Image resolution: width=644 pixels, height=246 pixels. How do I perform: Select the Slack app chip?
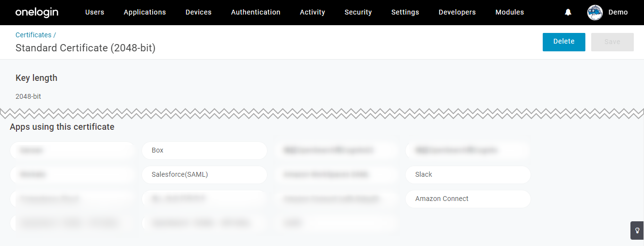[468, 175]
